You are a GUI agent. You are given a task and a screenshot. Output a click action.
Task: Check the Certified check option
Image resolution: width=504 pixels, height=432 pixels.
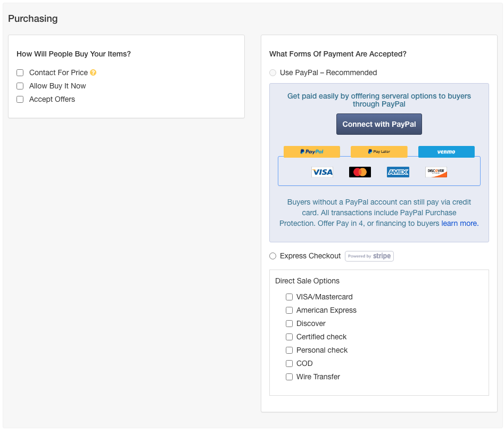tap(290, 337)
